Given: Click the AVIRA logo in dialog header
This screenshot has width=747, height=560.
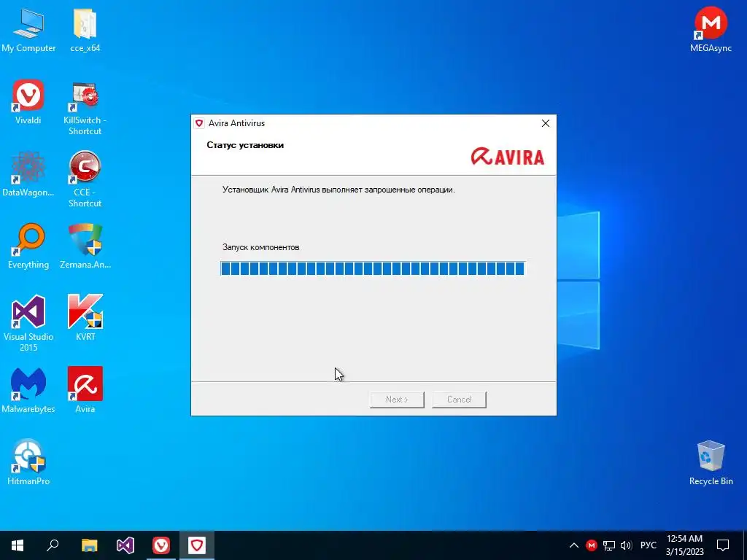Looking at the screenshot, I should (508, 156).
